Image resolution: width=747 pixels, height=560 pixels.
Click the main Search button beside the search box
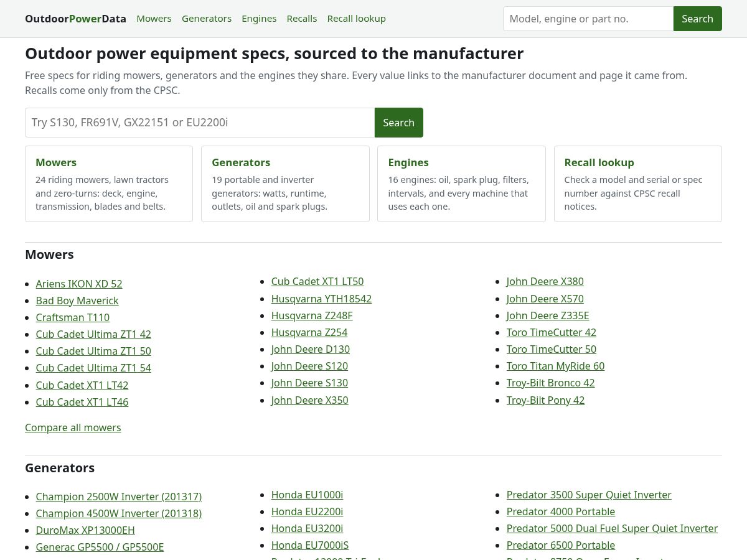coord(398,123)
